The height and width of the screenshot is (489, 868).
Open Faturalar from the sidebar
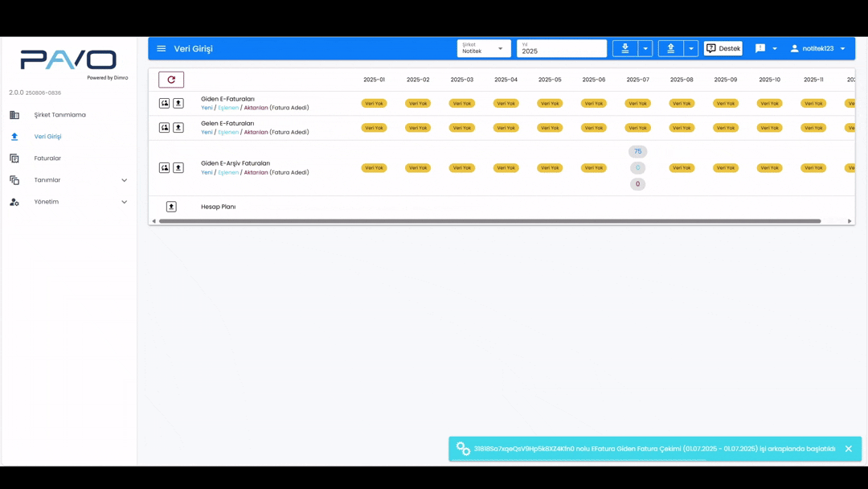click(x=47, y=158)
